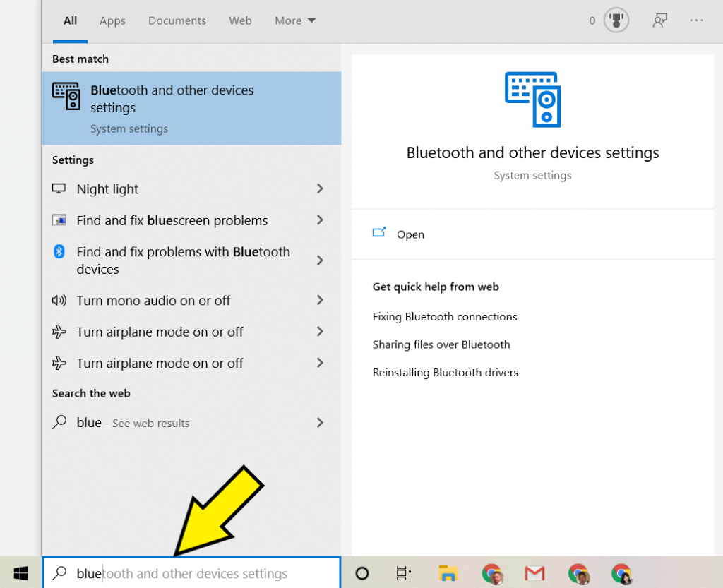
Task: Select Bluetooth and other devices settings best match
Action: point(191,108)
